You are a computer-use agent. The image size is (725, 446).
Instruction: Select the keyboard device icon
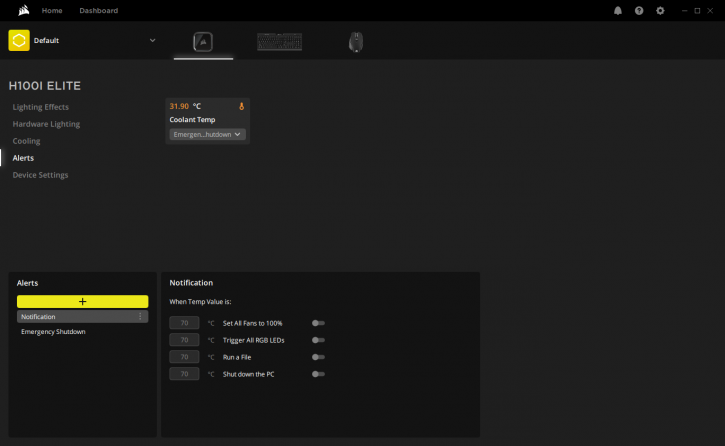[x=279, y=42]
